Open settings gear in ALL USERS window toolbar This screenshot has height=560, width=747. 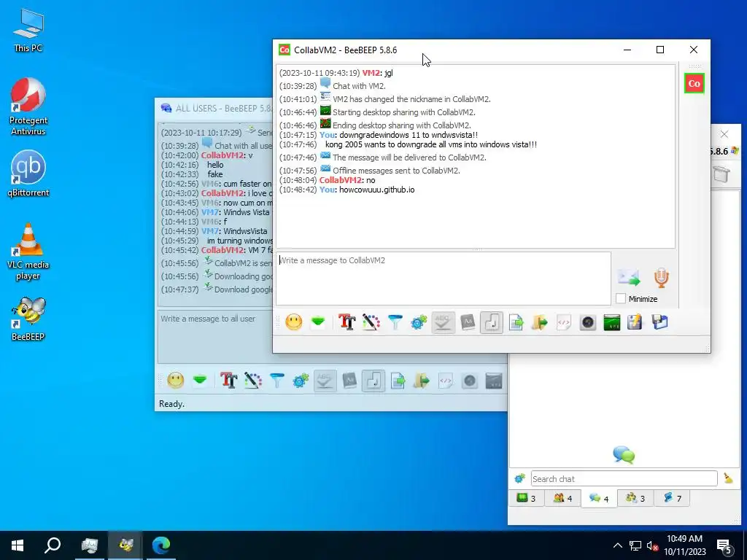(301, 380)
